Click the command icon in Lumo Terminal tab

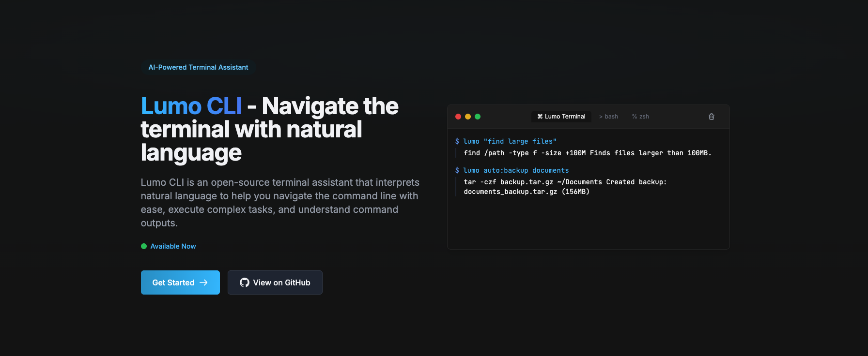(540, 117)
